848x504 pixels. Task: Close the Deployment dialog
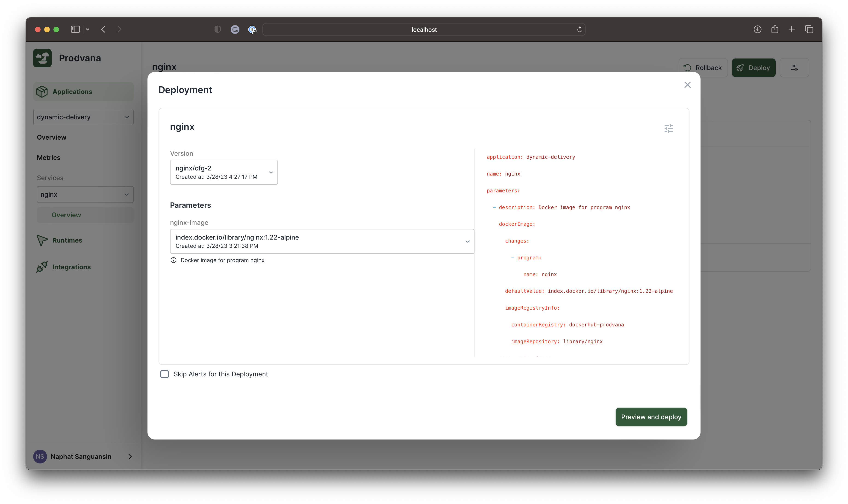(x=687, y=85)
